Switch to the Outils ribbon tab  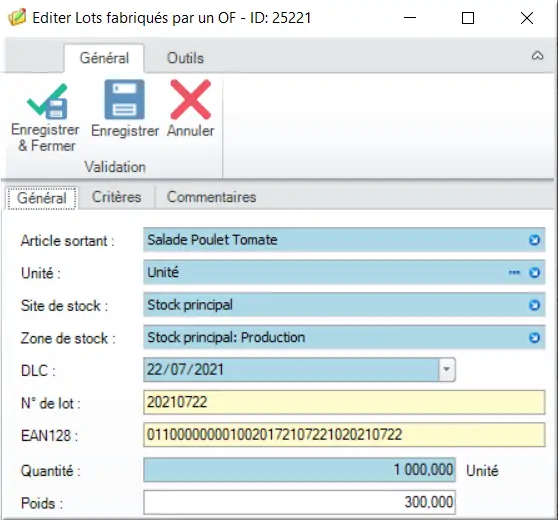(x=185, y=58)
